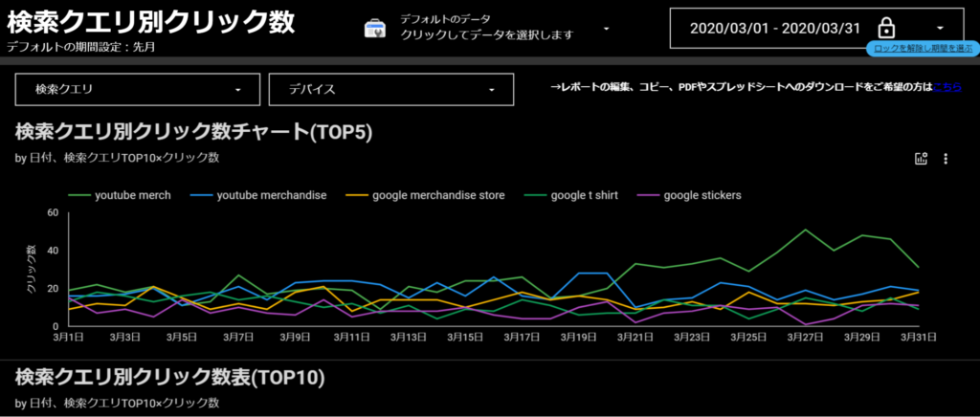Image resolution: width=980 pixels, height=417 pixels.
Task: Click the 3月21日 axis label
Action: click(x=635, y=338)
